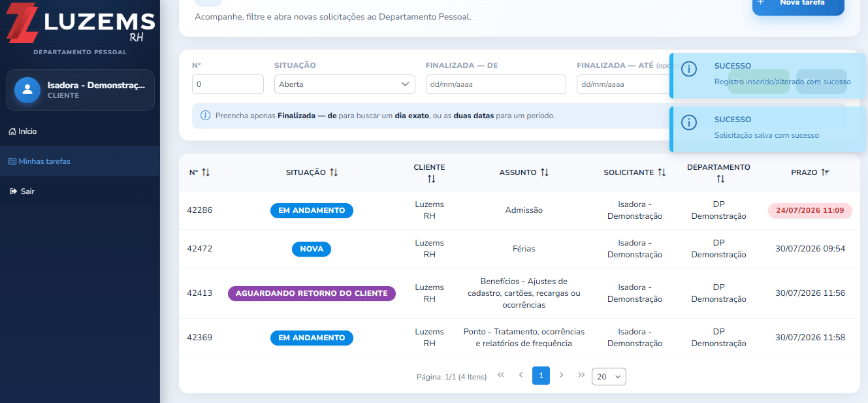Click 'Página: 1/1 (4 Itens)' text
868x403 pixels.
451,377
